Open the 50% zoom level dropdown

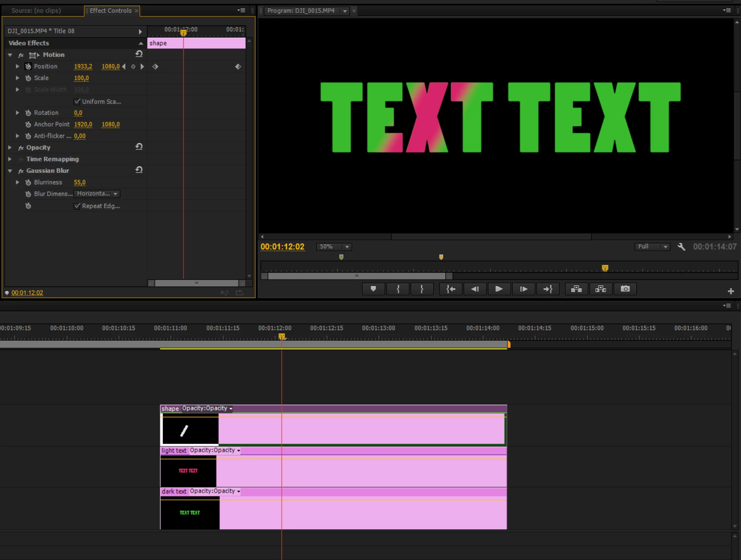tap(334, 247)
